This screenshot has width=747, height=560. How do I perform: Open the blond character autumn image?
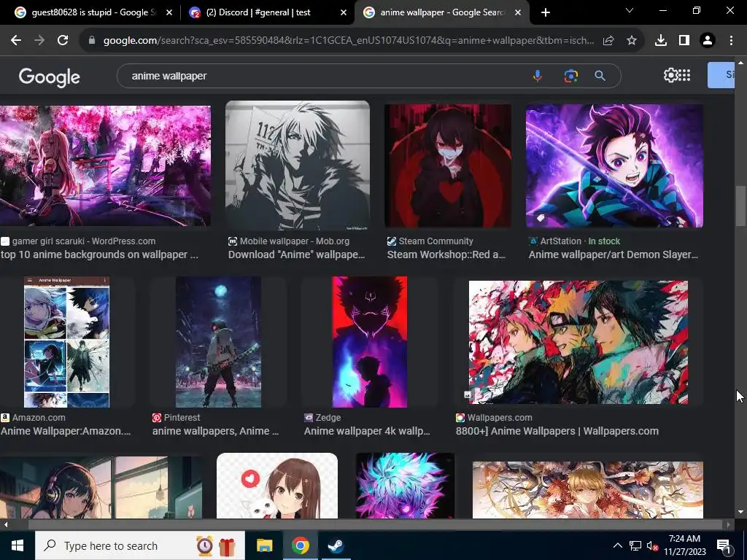pos(588,489)
